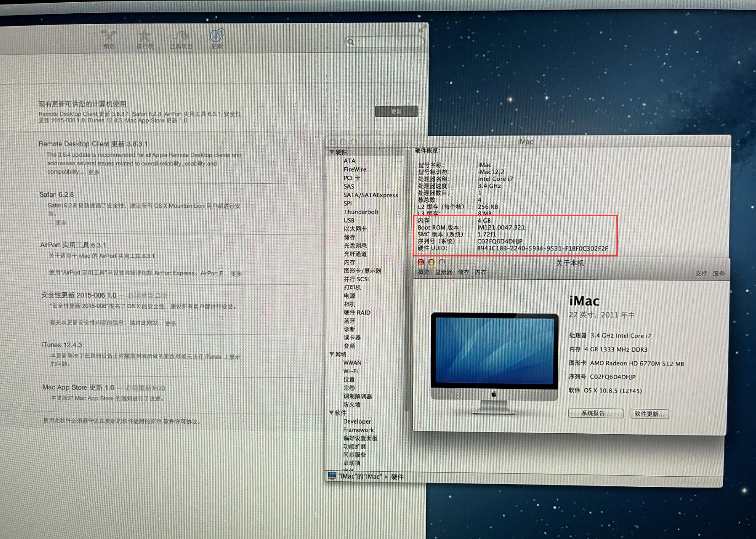Click the 系统报告… button
This screenshot has width=756, height=539.
click(596, 413)
